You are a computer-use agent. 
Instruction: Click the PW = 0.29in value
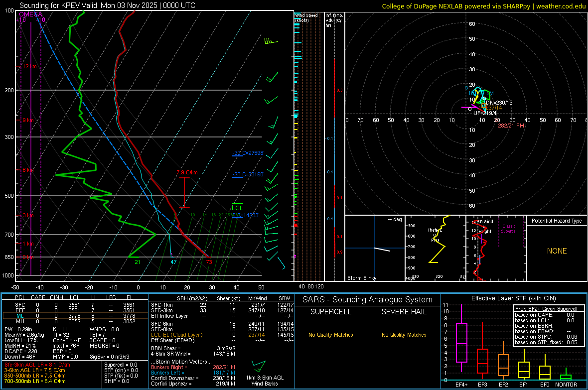coord(18,329)
